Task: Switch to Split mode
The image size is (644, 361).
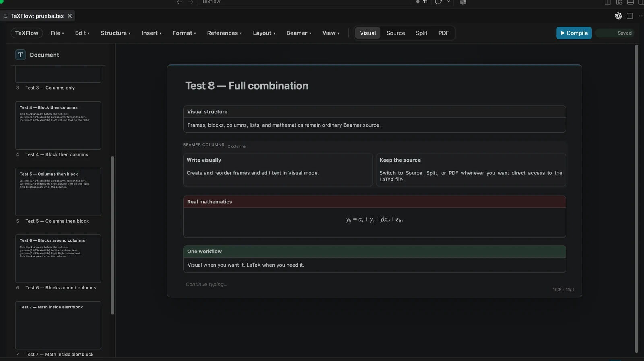Action: point(421,33)
